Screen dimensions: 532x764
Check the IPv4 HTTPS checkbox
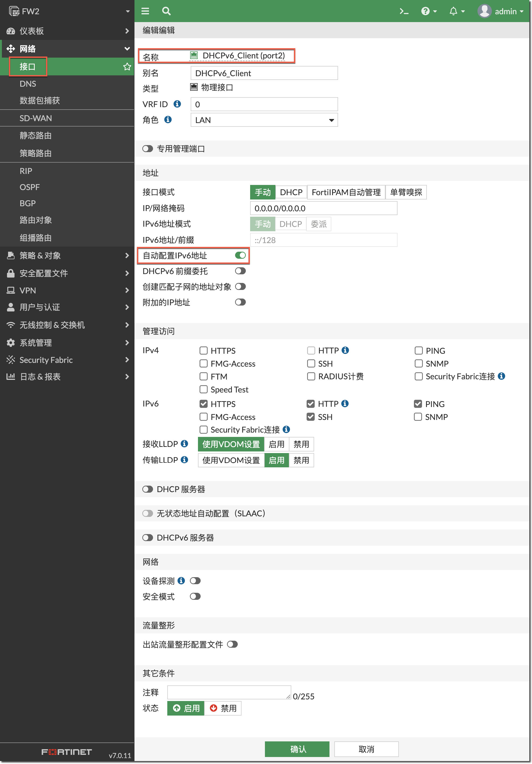tap(204, 351)
